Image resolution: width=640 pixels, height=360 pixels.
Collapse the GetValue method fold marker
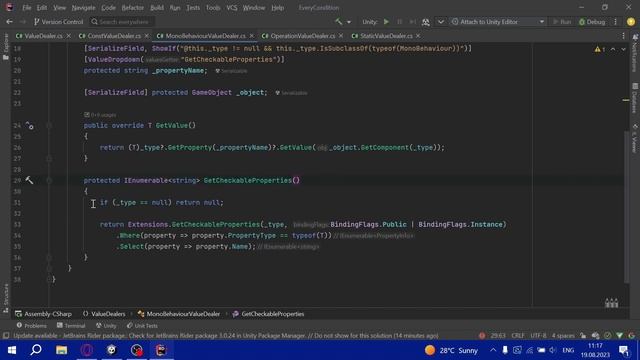point(49,125)
